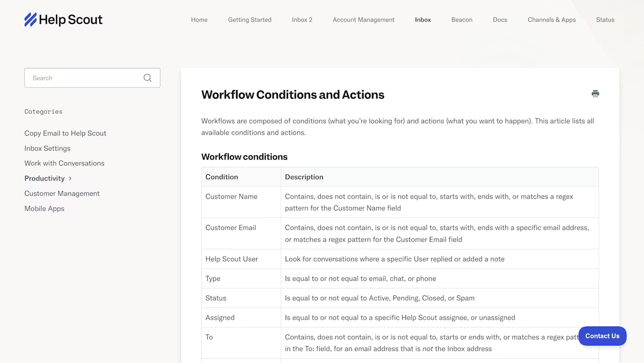Print the article using the printer icon
The height and width of the screenshot is (363, 644).
pos(595,94)
